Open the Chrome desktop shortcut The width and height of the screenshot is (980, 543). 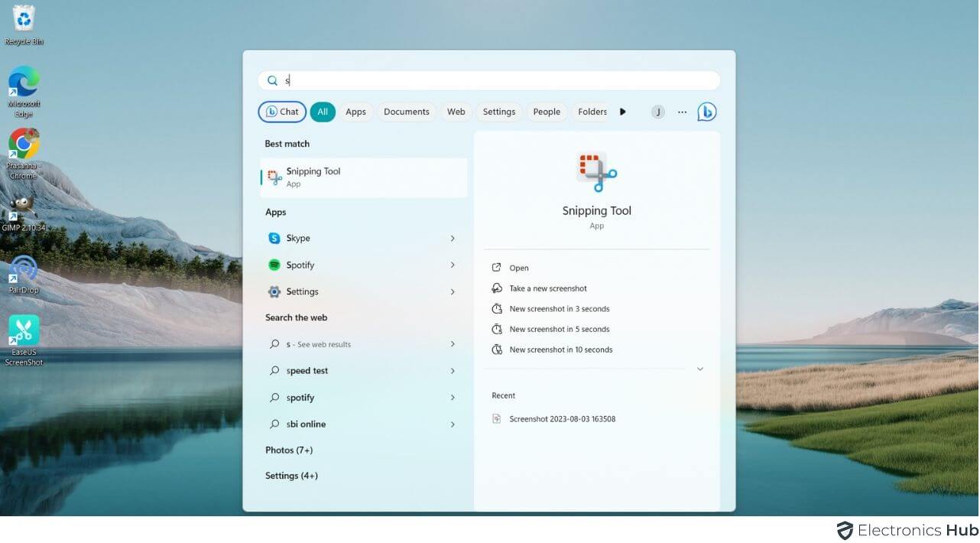[24, 145]
